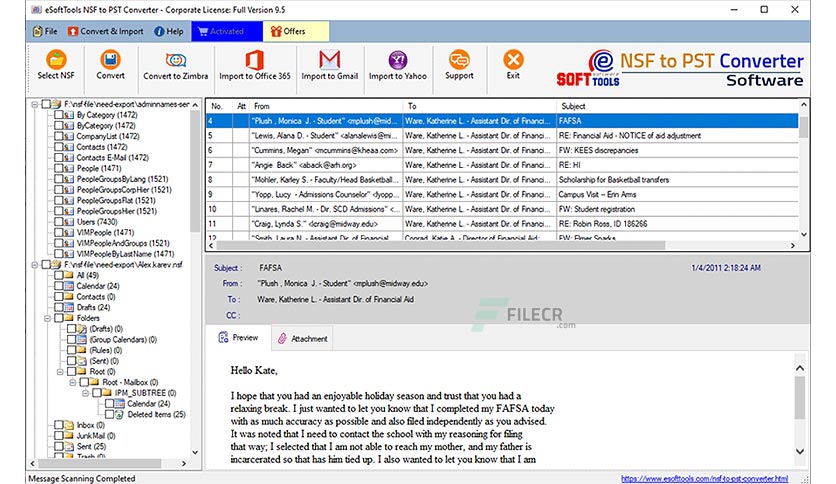Open the File menu
Image resolution: width=836 pixels, height=484 pixels.
point(45,31)
